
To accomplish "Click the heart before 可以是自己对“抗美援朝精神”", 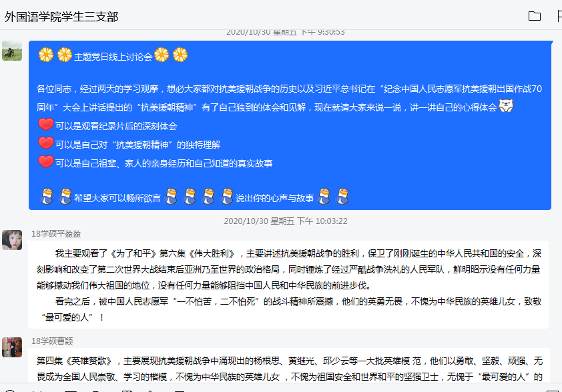I will pyautogui.click(x=45, y=143).
